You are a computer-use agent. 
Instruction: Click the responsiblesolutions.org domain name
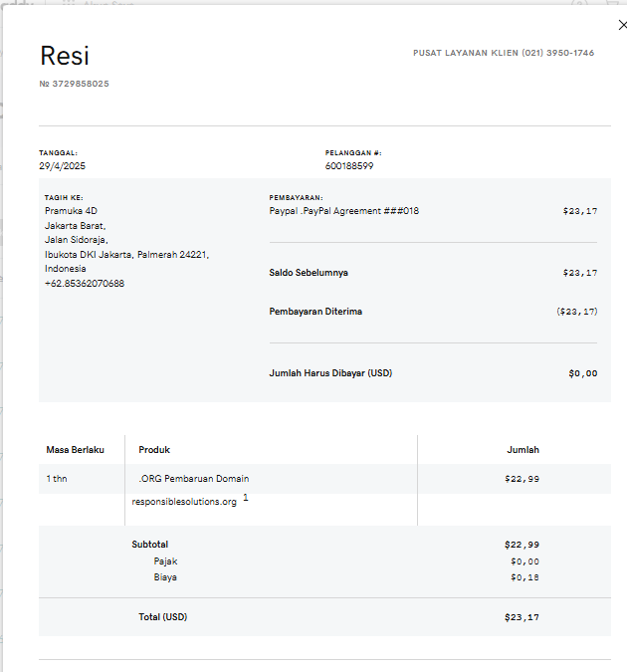point(184,502)
